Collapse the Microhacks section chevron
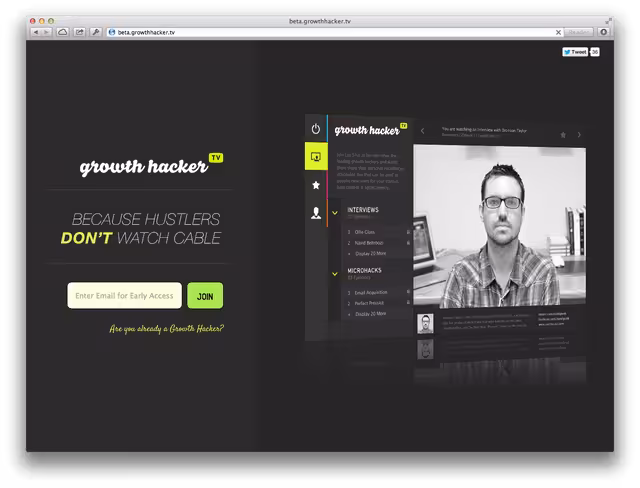 click(335, 274)
